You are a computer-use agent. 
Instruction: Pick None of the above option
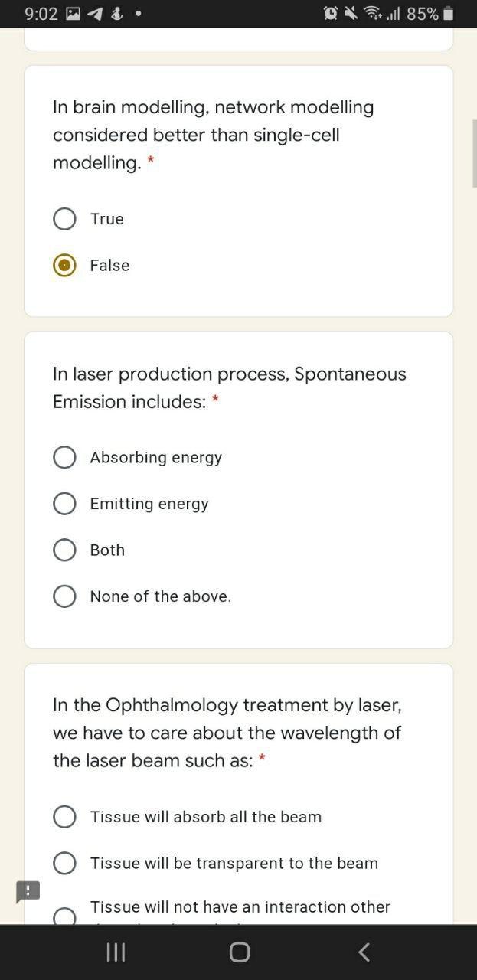[x=65, y=596]
